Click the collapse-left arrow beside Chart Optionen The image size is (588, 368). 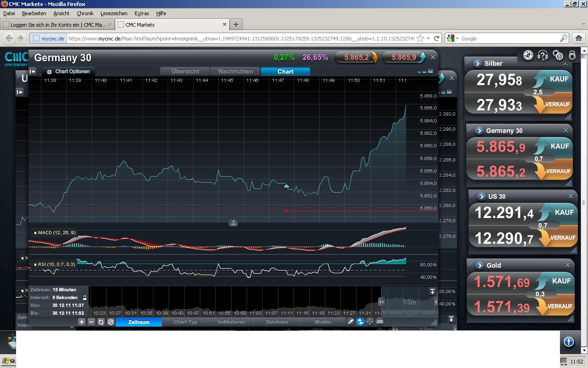pyautogui.click(x=33, y=71)
